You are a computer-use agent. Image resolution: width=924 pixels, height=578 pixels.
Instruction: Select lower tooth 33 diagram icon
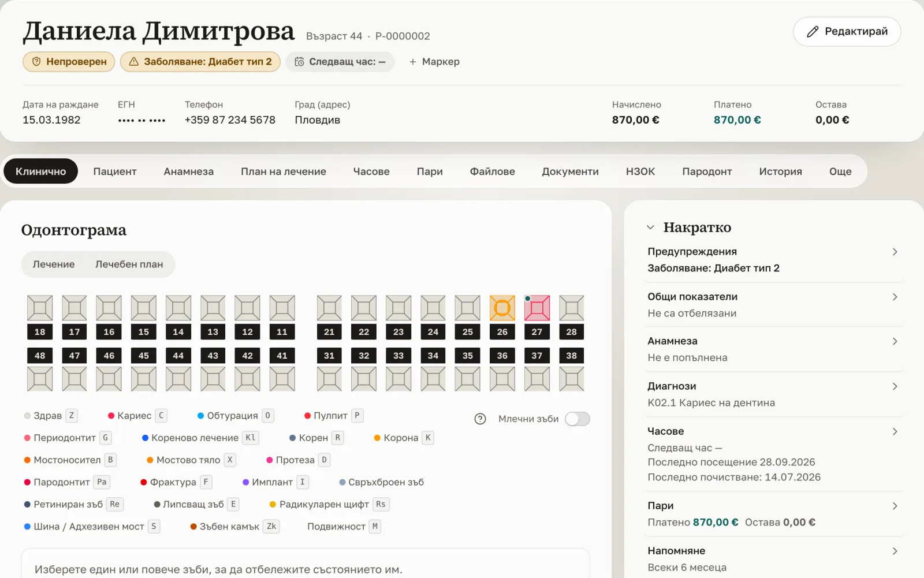pos(398,379)
